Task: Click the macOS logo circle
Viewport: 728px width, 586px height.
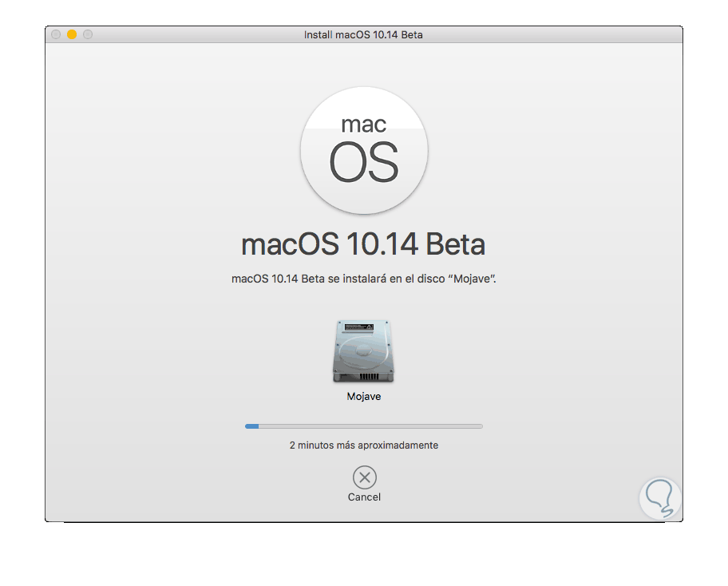Action: click(364, 150)
